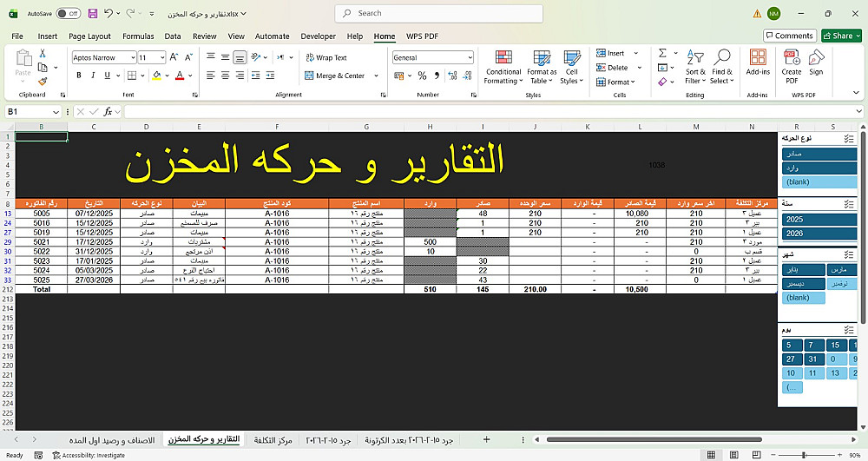Click the Comma Style icon
Viewport: 868px width, 461px height.
pyautogui.click(x=437, y=76)
